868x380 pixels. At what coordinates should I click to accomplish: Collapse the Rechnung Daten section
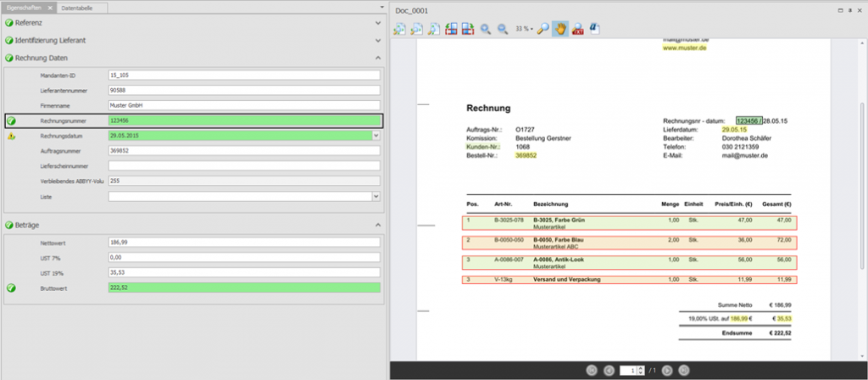(378, 58)
